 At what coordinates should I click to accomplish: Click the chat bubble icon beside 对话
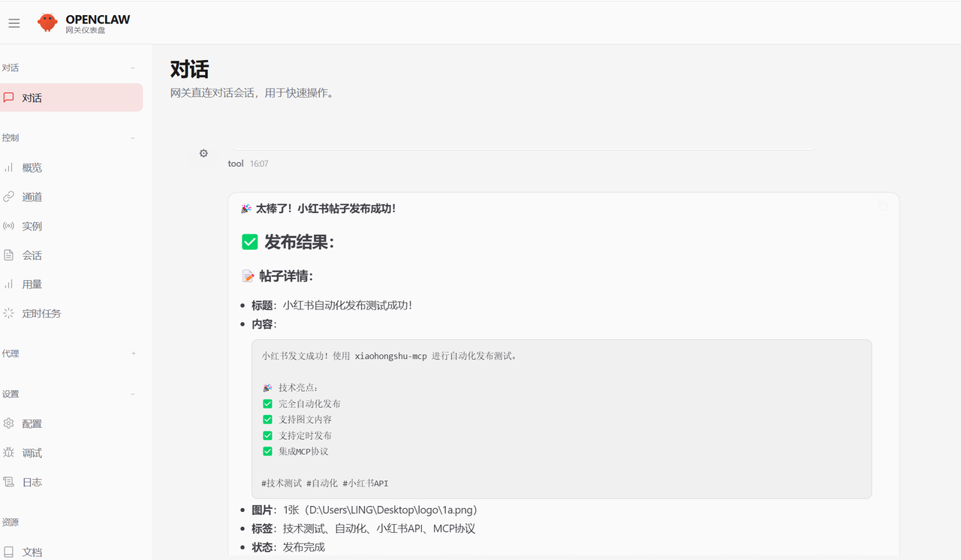click(x=9, y=98)
